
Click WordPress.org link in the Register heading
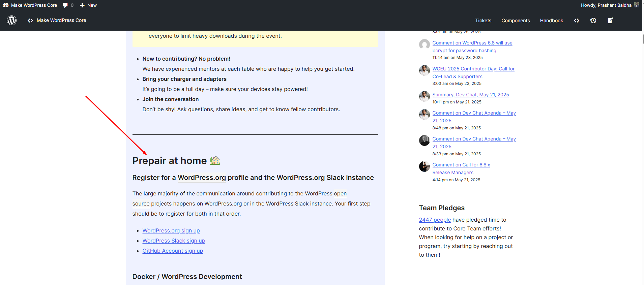coord(202,178)
